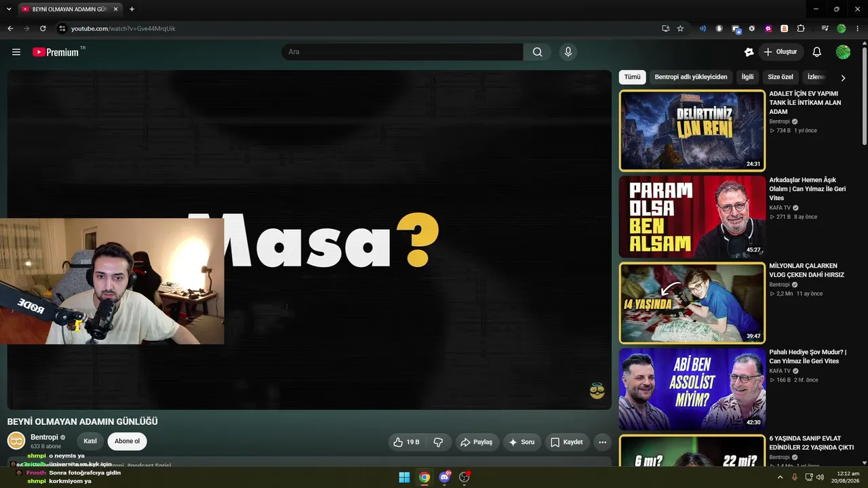This screenshot has width=868, height=488.
Task: Open the Chrome extensions puzzle icon
Action: pos(801,28)
